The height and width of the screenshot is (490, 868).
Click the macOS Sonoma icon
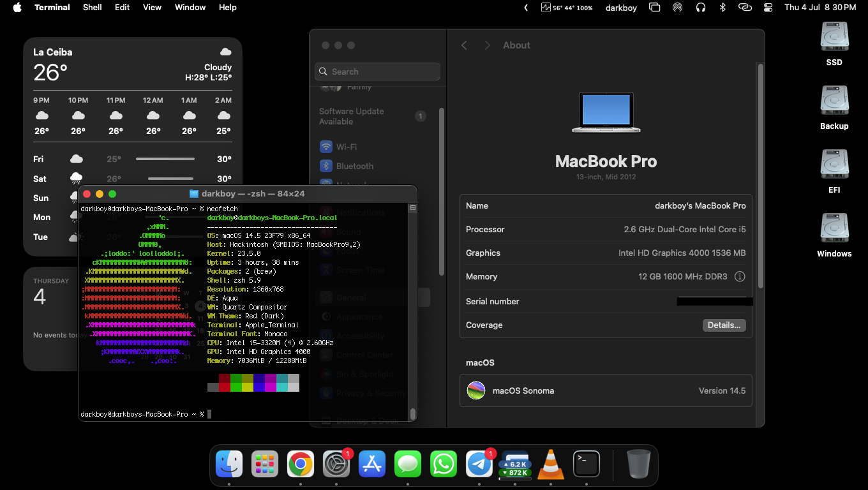pos(476,390)
